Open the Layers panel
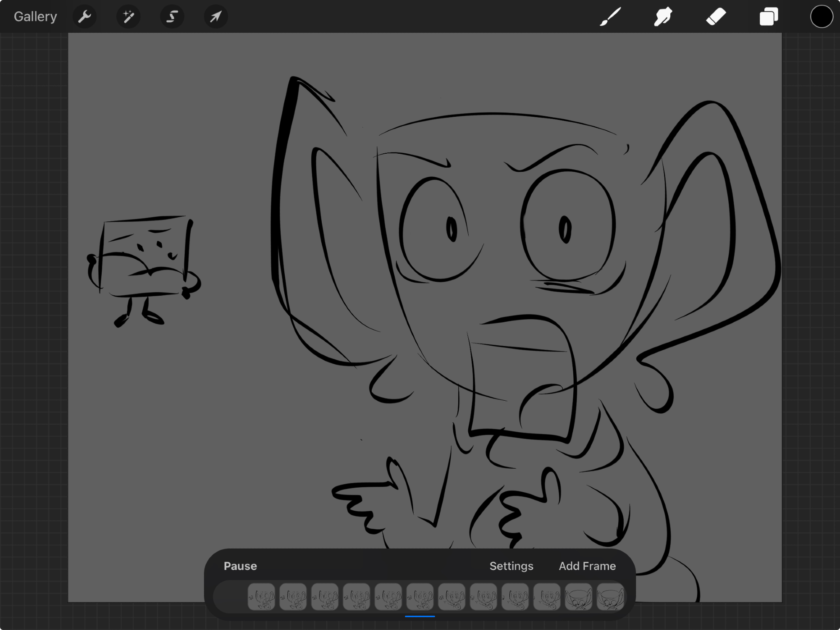The image size is (840, 630). (x=769, y=17)
